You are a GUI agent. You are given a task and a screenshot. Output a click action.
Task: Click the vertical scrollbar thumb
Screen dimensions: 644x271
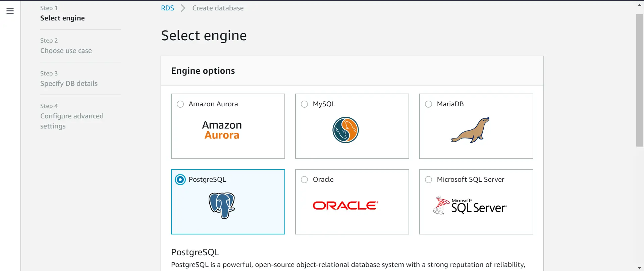pos(640,80)
